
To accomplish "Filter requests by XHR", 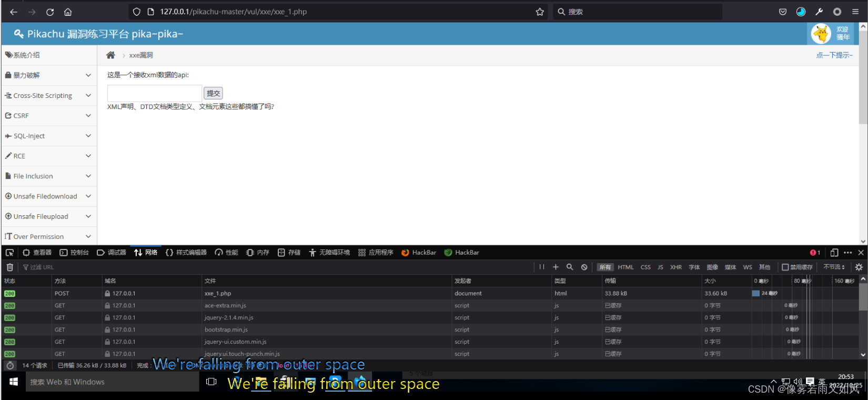I will coord(676,267).
